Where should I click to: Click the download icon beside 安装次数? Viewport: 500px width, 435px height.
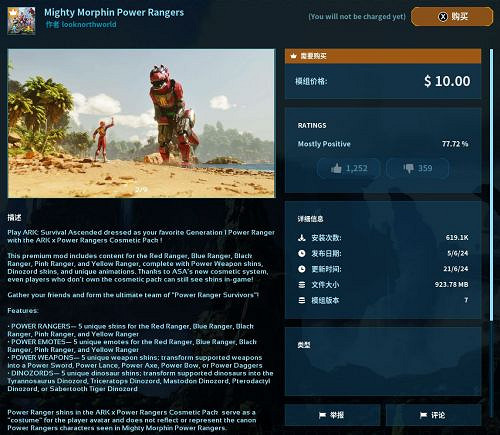(301, 238)
